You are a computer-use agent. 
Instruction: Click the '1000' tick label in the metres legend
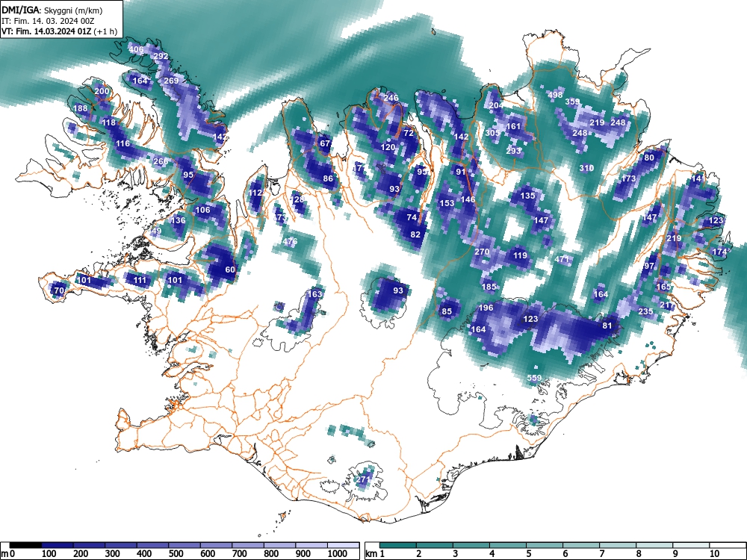338,554
